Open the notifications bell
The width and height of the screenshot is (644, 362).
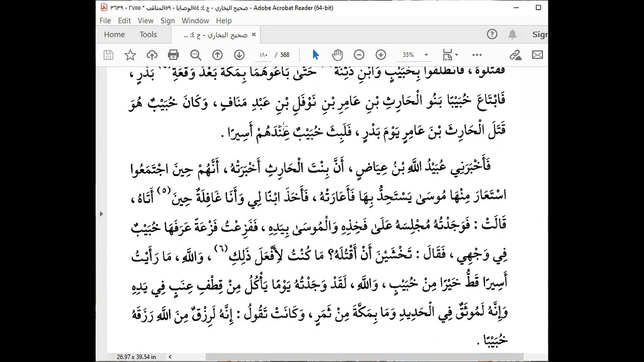coord(512,34)
